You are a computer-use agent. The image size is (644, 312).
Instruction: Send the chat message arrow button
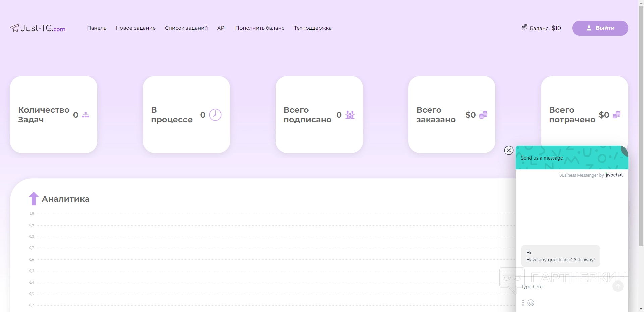point(618,286)
